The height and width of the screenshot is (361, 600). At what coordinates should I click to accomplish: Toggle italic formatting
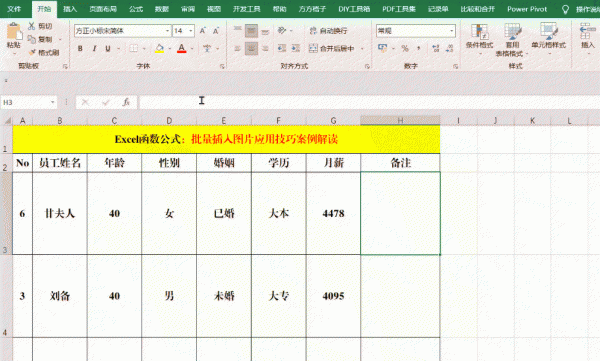94,48
